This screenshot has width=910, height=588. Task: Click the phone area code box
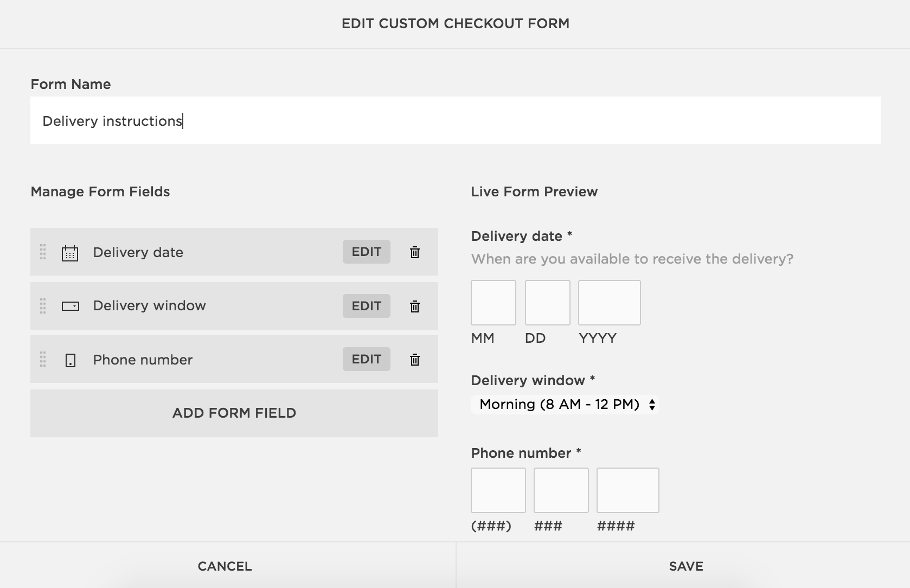point(498,490)
